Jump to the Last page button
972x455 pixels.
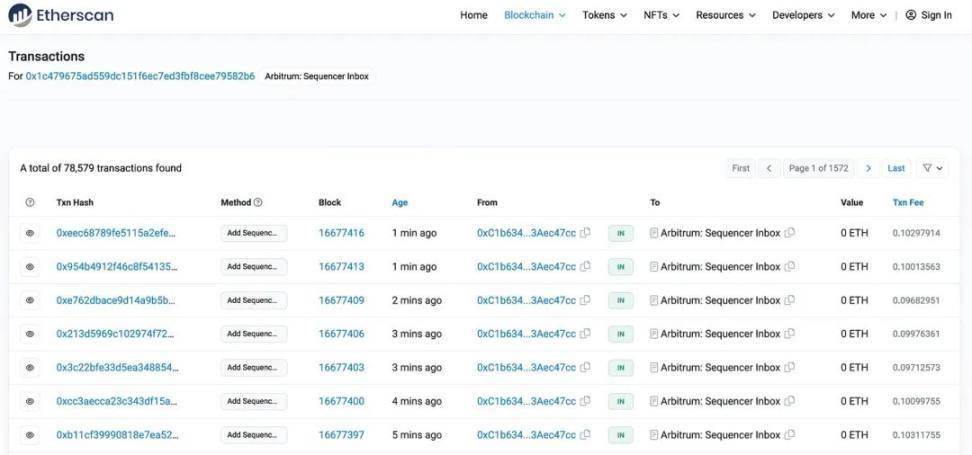click(896, 168)
